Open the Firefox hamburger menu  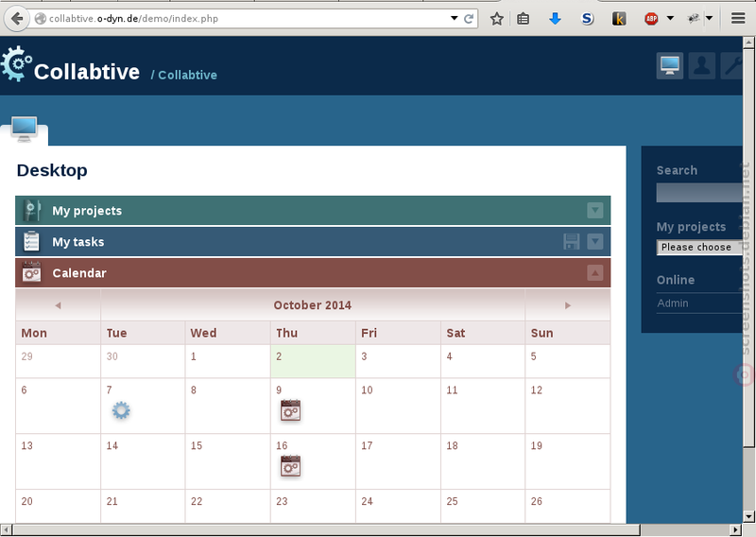coord(738,19)
